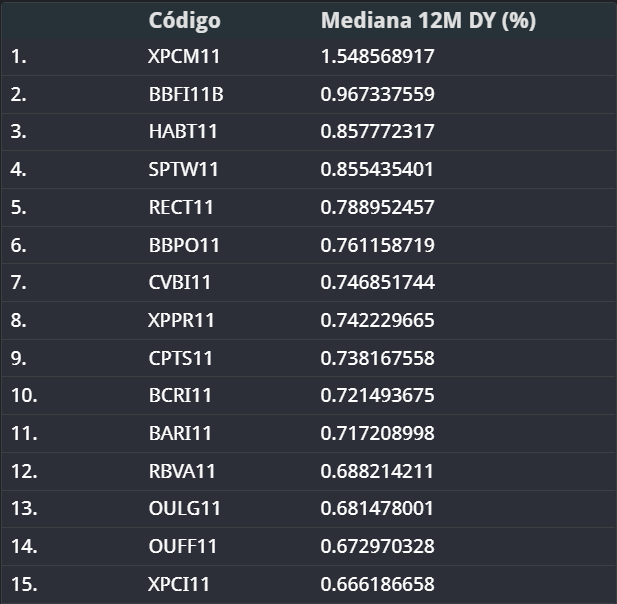
Task: Click row number 10 index cell
Action: pos(24,395)
